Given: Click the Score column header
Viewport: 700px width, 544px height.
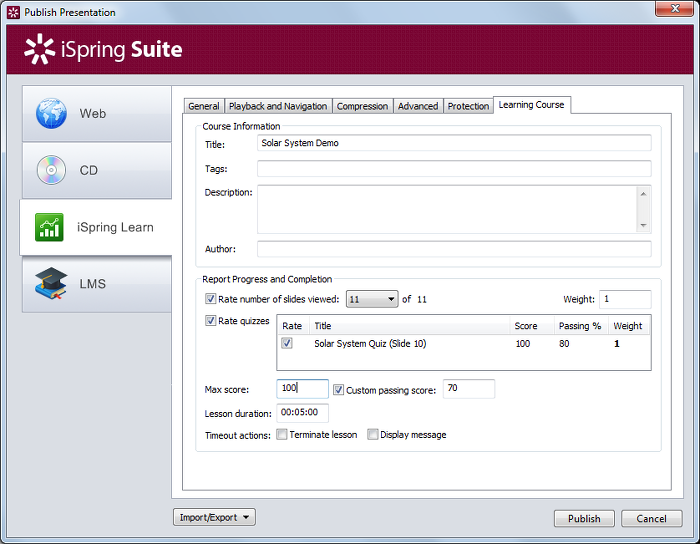Looking at the screenshot, I should pos(532,326).
